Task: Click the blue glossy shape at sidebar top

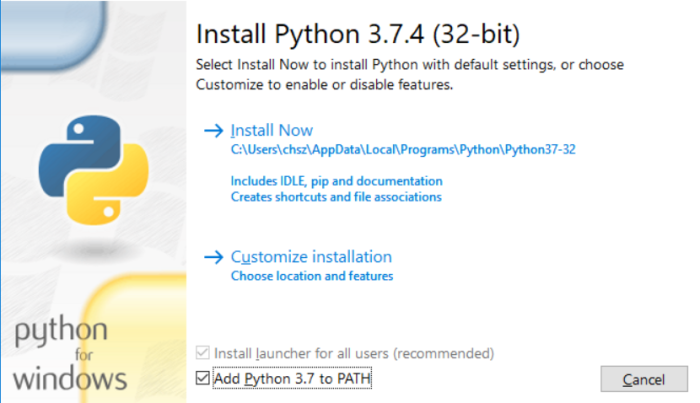Action: pyautogui.click(x=54, y=35)
